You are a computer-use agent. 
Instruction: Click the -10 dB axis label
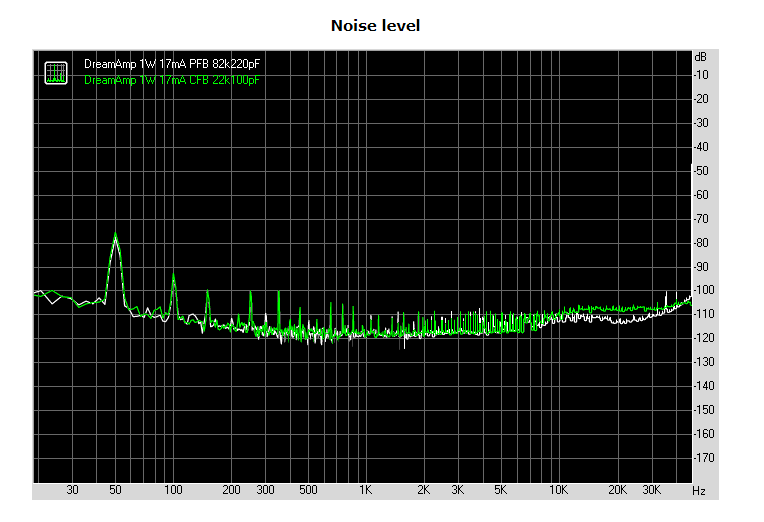702,75
